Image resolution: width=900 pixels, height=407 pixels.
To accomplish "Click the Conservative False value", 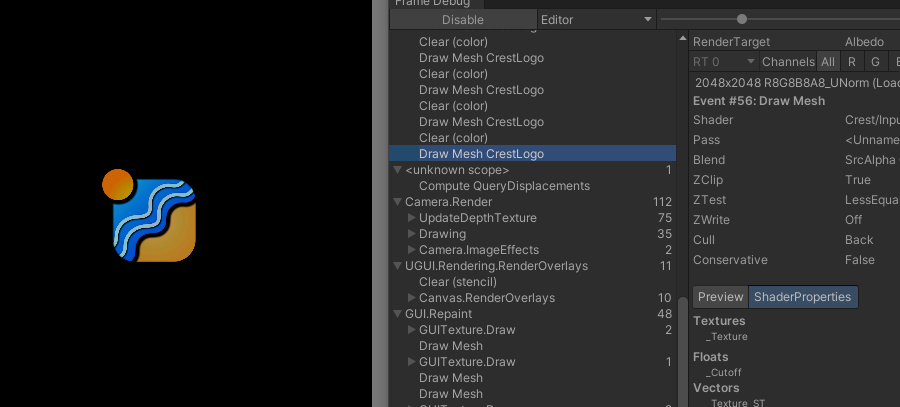I will click(859, 260).
